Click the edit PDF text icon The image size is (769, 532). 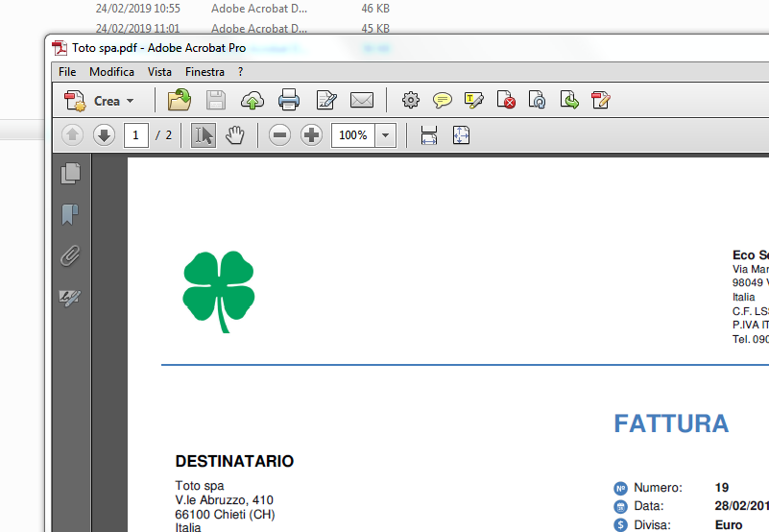[x=601, y=100]
